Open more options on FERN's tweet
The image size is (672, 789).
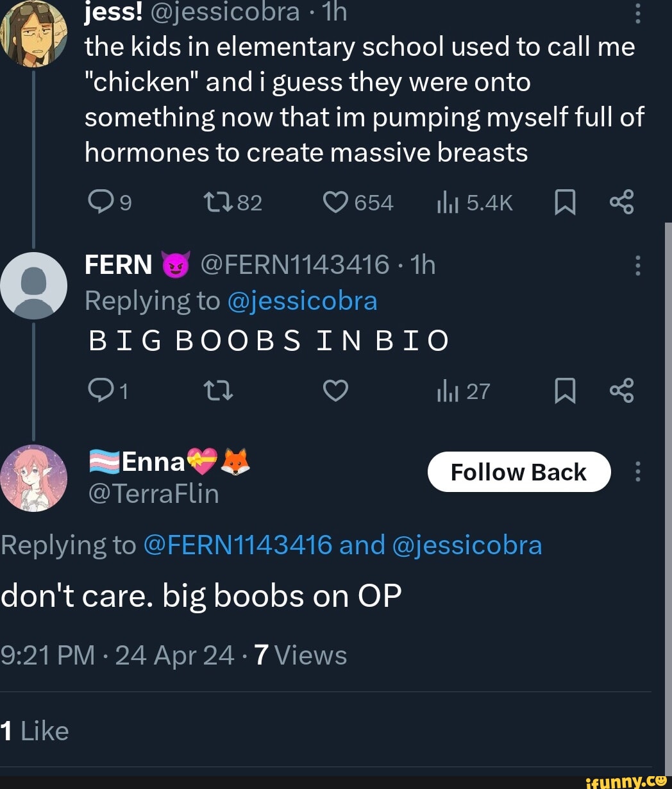click(x=637, y=265)
